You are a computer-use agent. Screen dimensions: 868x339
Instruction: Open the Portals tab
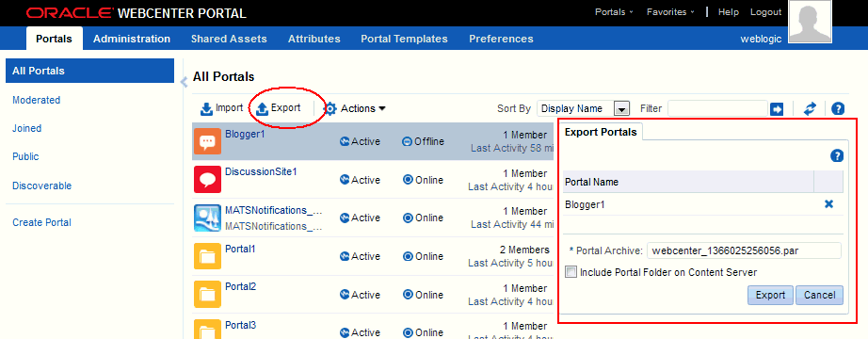point(55,39)
